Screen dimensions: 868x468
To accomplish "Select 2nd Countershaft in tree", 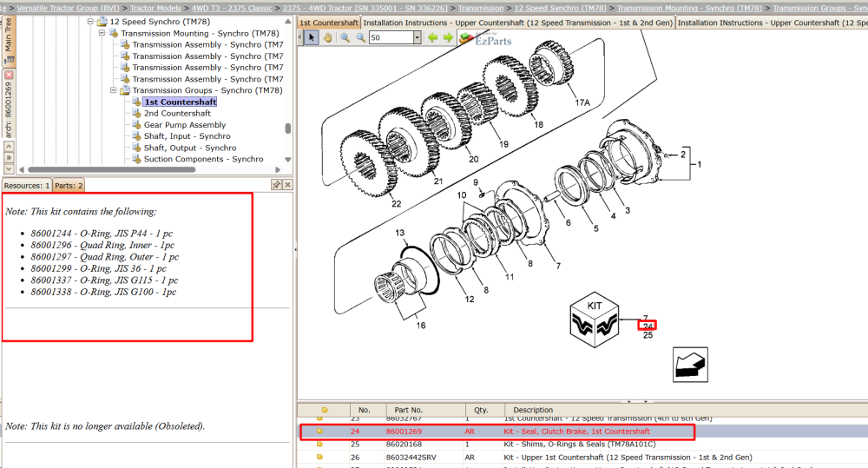I will [x=177, y=113].
